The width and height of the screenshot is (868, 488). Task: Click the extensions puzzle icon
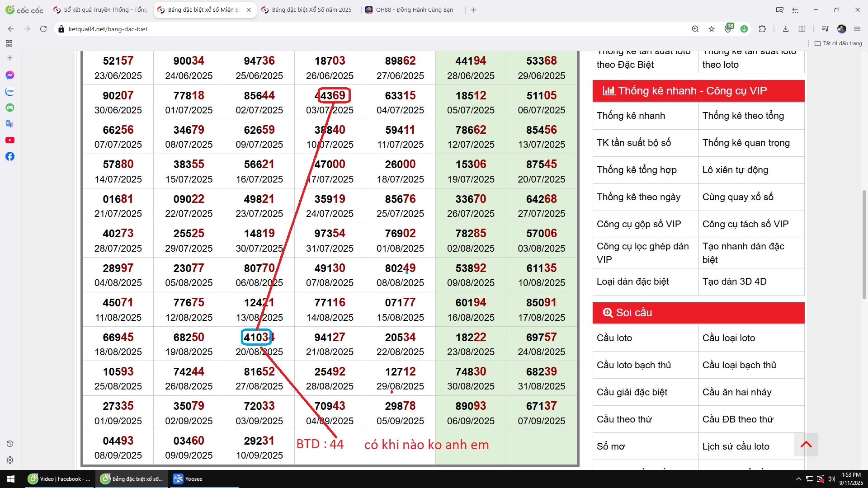[x=762, y=29]
